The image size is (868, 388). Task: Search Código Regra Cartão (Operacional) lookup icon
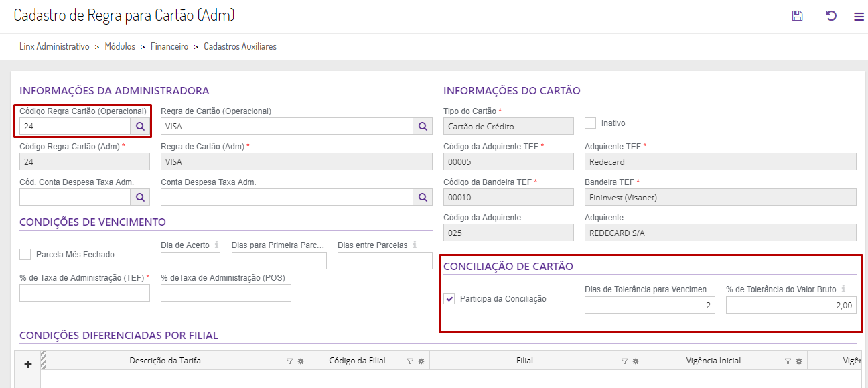(140, 126)
